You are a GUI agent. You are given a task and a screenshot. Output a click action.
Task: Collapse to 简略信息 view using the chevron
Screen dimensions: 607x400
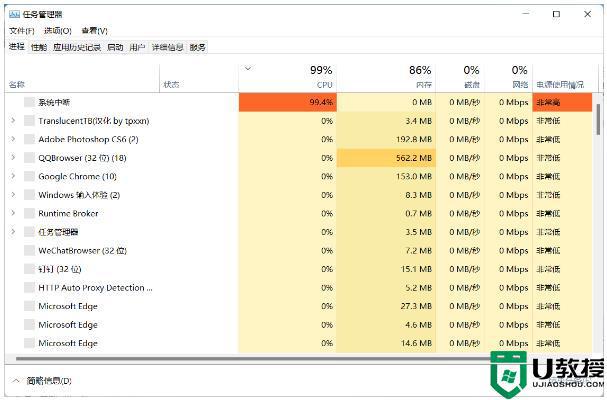[16, 381]
